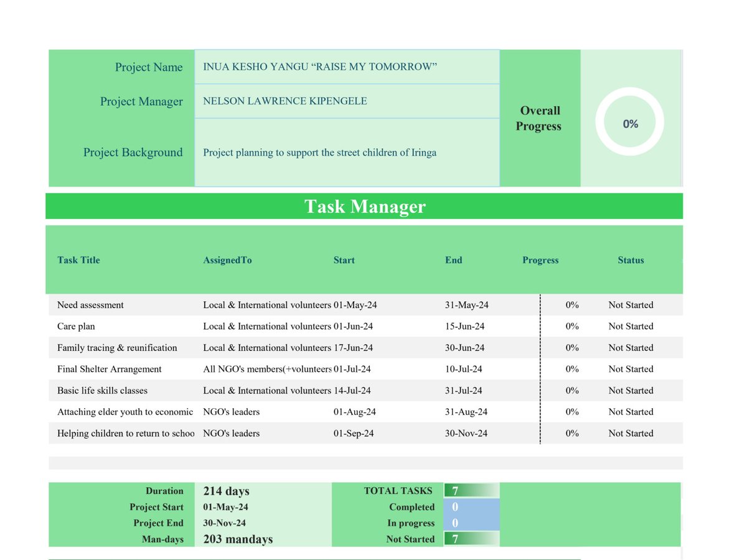This screenshot has width=747, height=560.
Task: Click 'All NGO's members' assignee cell
Action: (x=267, y=369)
